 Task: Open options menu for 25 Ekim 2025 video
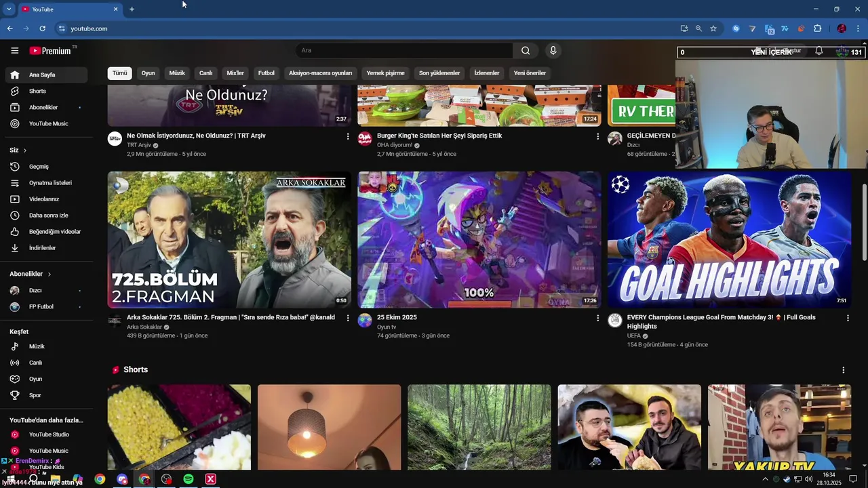(597, 318)
